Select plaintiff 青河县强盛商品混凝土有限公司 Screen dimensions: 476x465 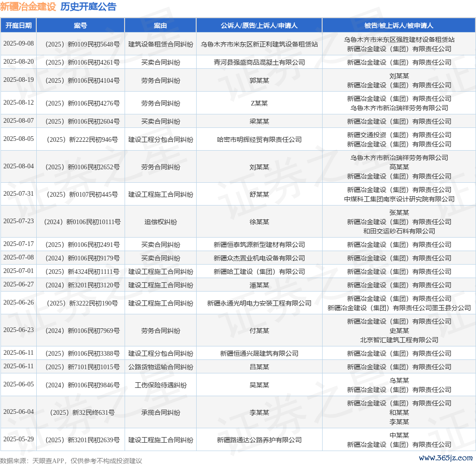click(x=259, y=62)
